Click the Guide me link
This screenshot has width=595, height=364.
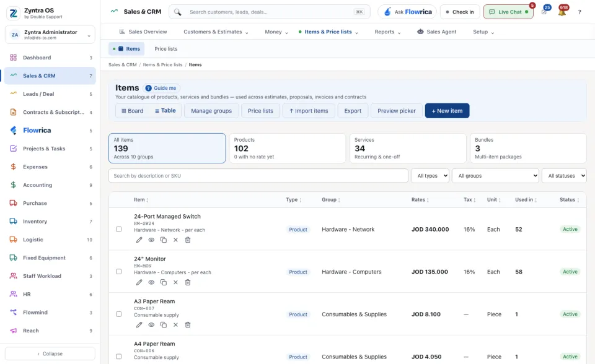coord(161,88)
